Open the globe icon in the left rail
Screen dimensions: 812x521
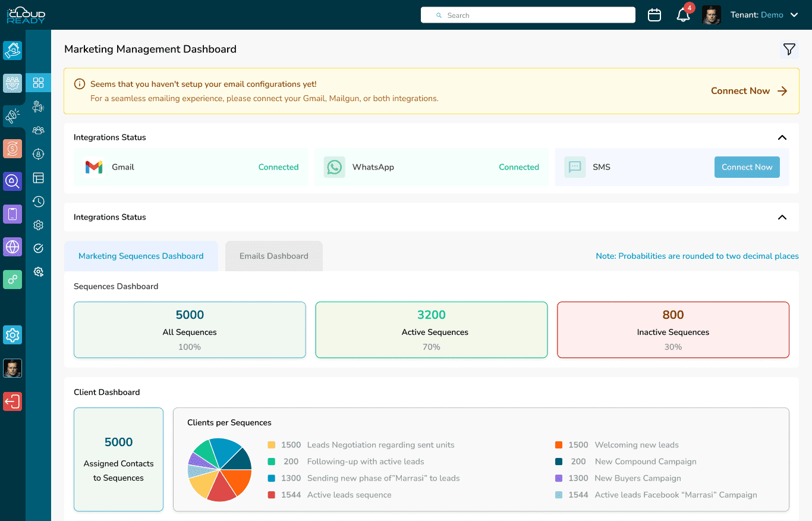(x=12, y=246)
